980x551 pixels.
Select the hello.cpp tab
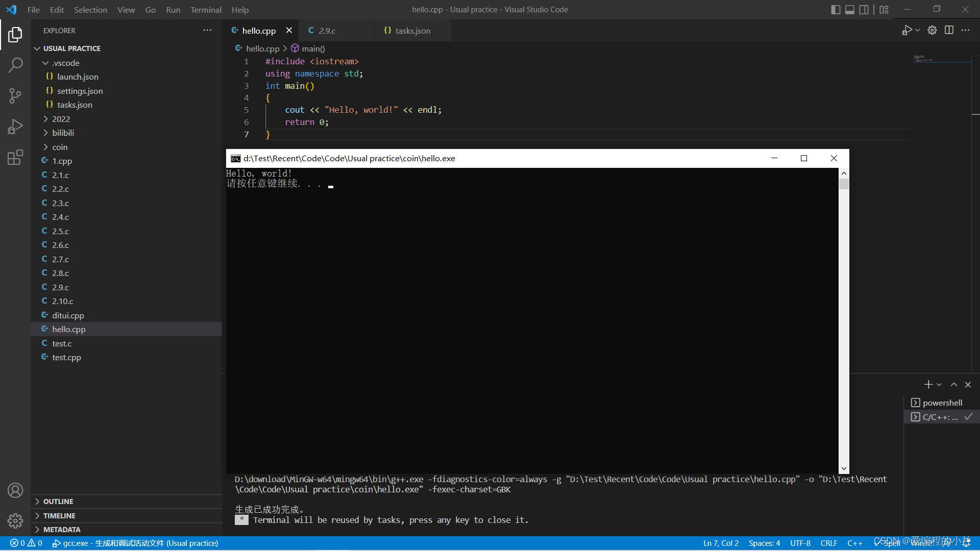point(259,30)
